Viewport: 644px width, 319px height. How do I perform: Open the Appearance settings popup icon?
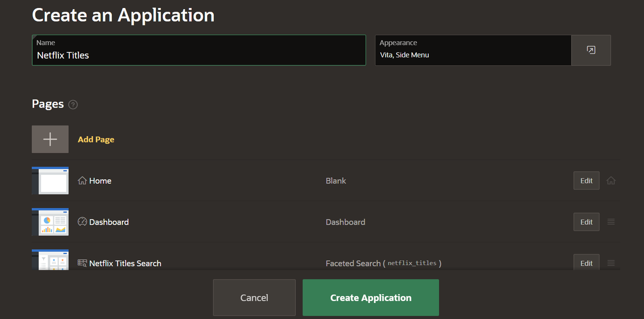(591, 50)
